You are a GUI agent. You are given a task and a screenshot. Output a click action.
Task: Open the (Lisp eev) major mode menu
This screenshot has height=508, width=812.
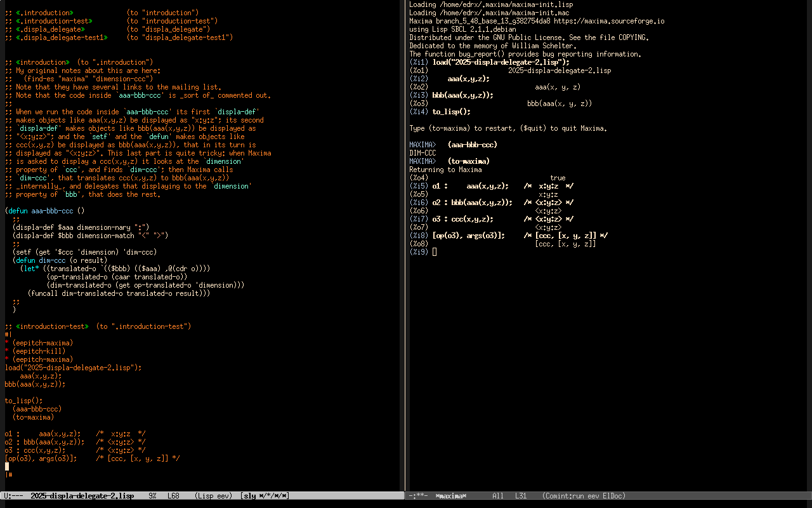[x=213, y=496]
